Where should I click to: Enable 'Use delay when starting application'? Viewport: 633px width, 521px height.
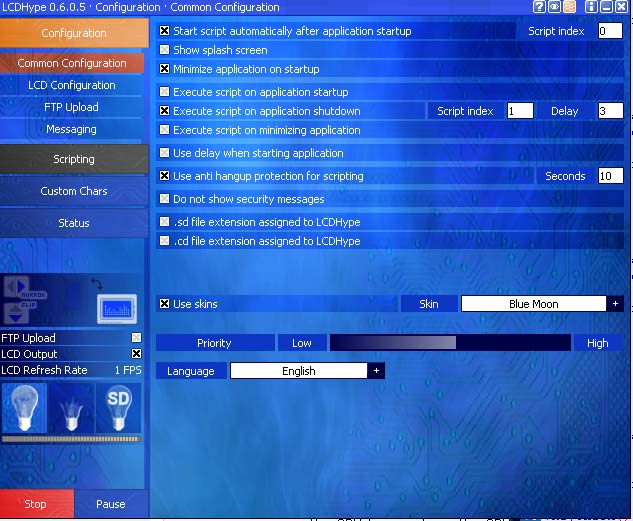[x=164, y=153]
